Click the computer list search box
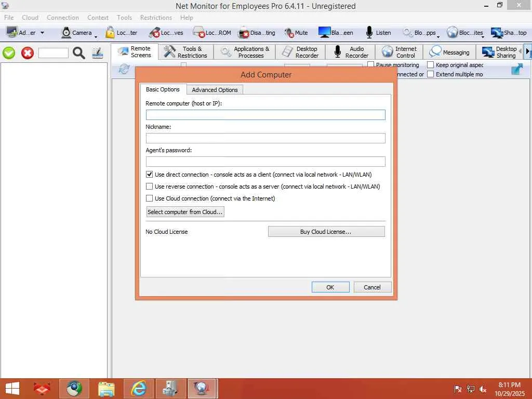 pos(54,53)
